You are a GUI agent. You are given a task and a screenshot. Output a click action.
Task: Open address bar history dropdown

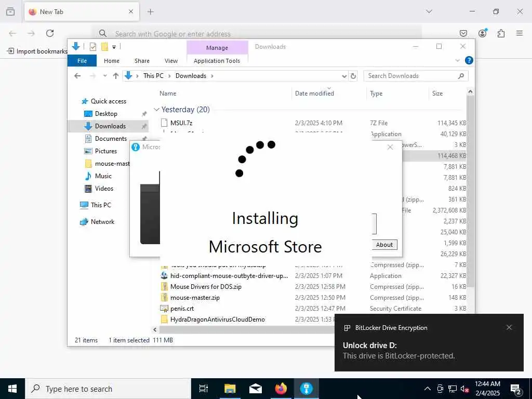click(x=344, y=76)
